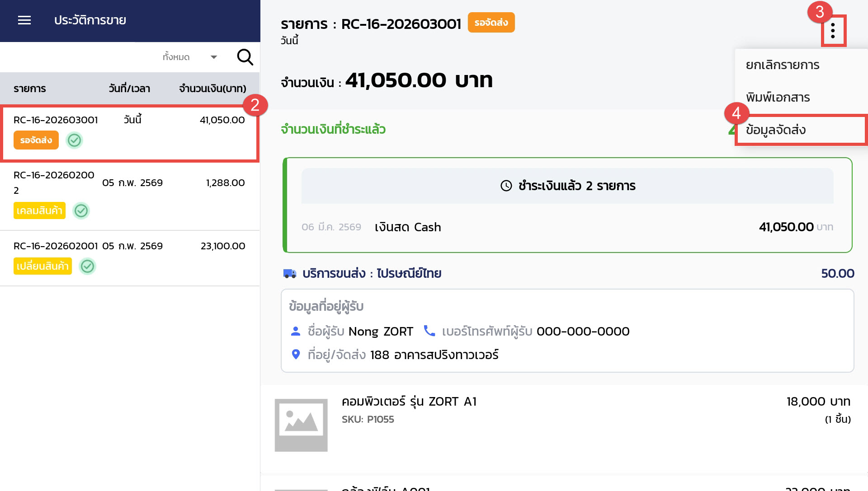Screen dimensions: 868x491
Task: Click ZORT A1 computer product thumbnail
Action: pyautogui.click(x=301, y=425)
